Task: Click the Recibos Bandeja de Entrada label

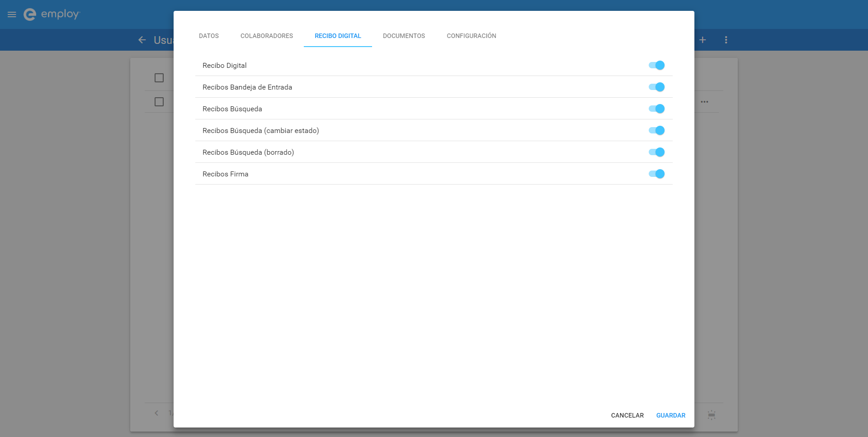Action: coord(247,87)
